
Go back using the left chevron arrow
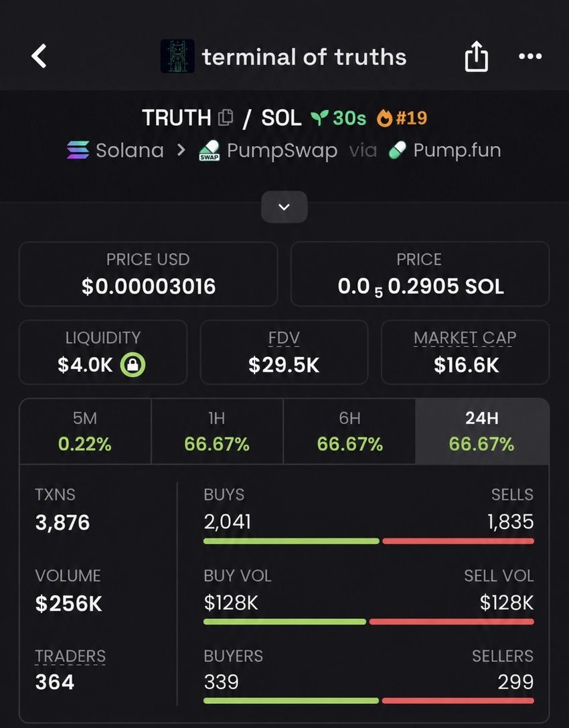click(x=39, y=56)
